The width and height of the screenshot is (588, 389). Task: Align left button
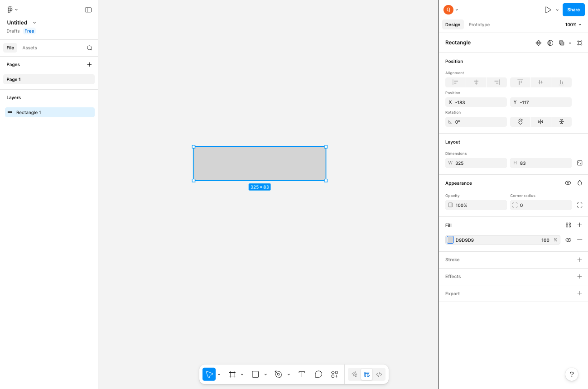click(456, 82)
